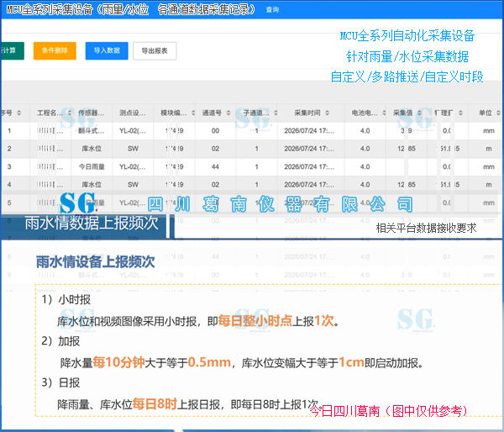Select the 今日雨量 cell in row 3
Image resolution: width=504 pixels, height=432 pixels.
click(x=92, y=166)
